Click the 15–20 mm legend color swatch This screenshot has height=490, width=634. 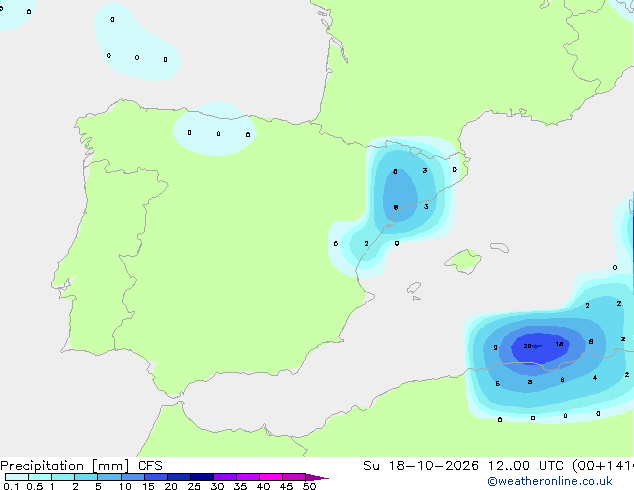point(156,477)
